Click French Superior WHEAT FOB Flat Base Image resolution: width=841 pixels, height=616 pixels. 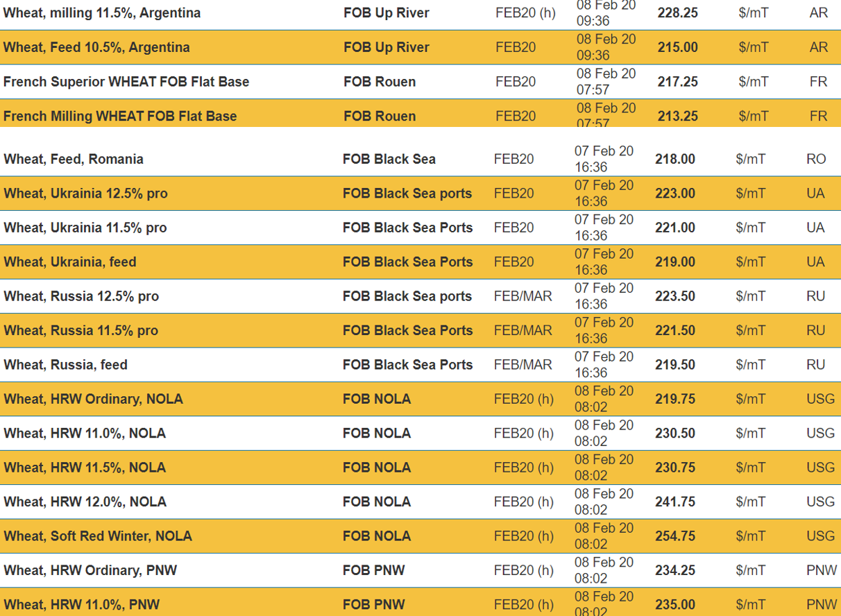click(126, 82)
